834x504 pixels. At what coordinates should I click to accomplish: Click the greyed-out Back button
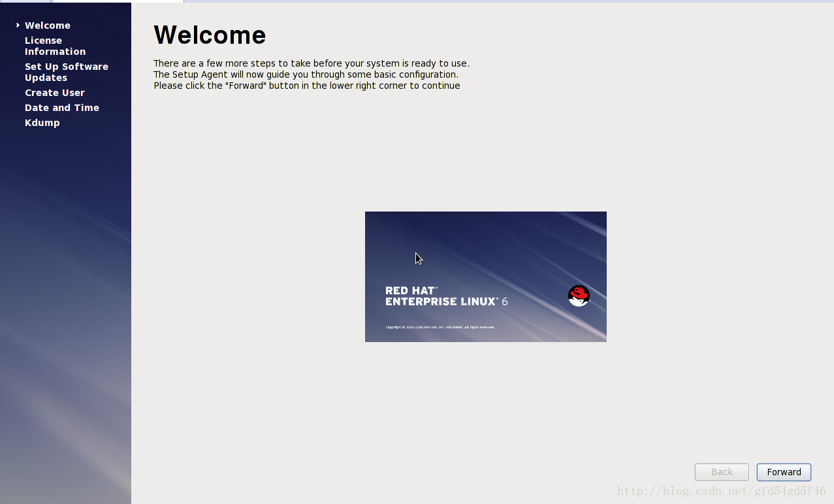pyautogui.click(x=722, y=472)
